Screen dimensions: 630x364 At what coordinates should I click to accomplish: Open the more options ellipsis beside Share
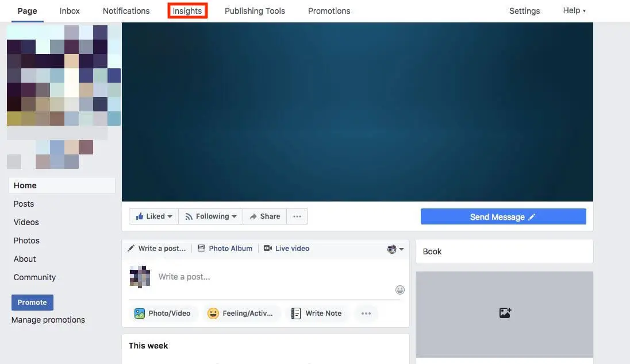297,216
